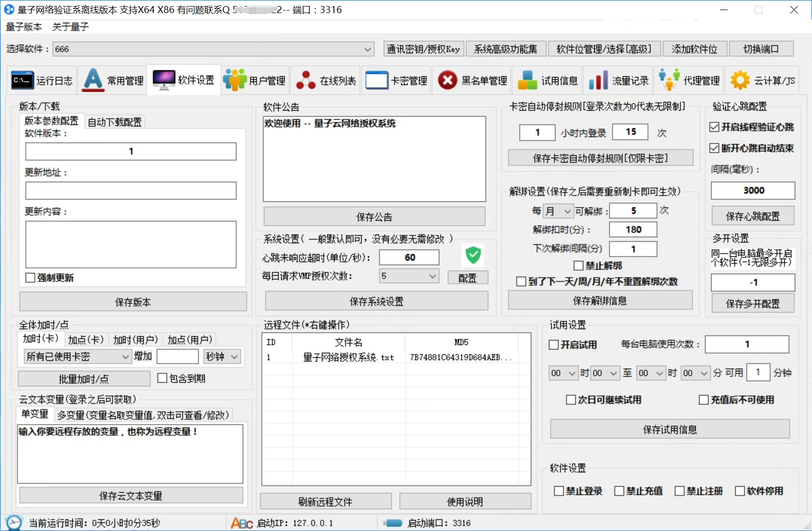
Task: Click the app logo in title bar
Action: coord(9,10)
